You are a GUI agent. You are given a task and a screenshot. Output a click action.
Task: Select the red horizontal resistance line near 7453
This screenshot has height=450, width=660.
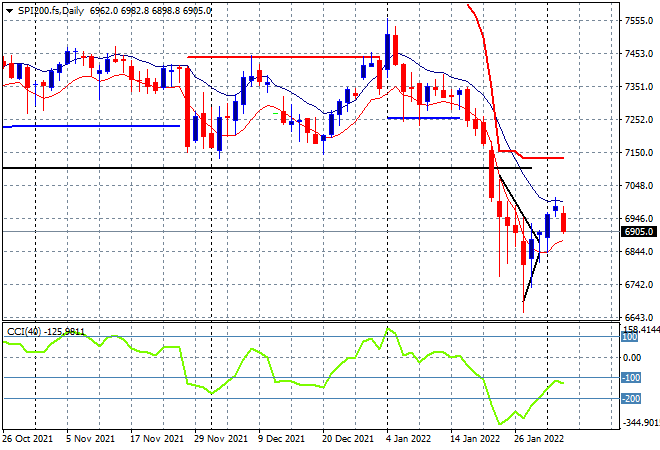[x=283, y=57]
